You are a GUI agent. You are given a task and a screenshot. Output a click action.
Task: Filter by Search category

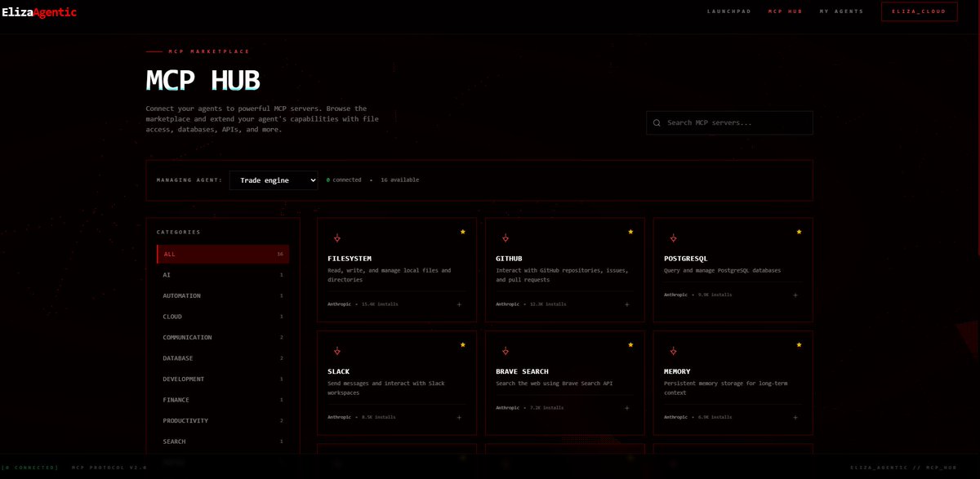[223, 441]
